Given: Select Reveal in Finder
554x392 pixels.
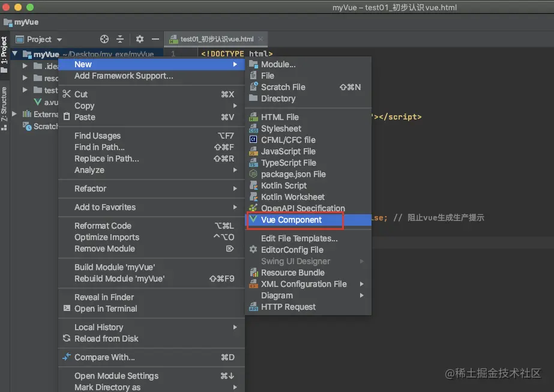Looking at the screenshot, I should 152,297.
